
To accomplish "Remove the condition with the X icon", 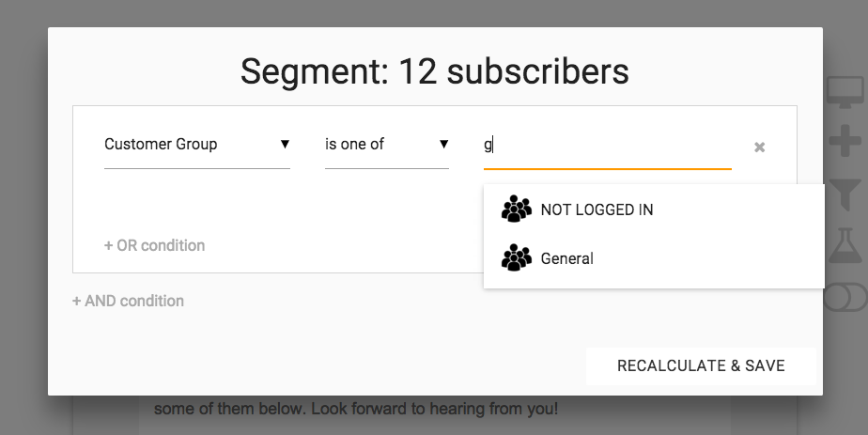I will (x=759, y=148).
